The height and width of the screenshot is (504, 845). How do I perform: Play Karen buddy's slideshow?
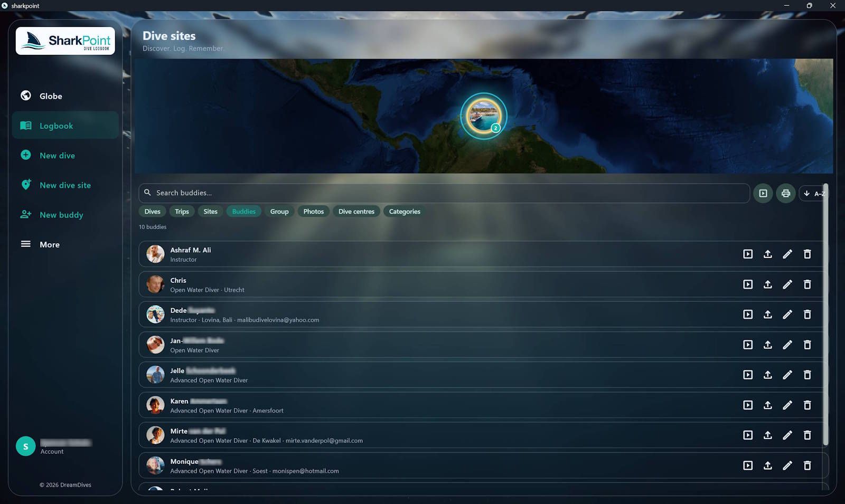(748, 405)
